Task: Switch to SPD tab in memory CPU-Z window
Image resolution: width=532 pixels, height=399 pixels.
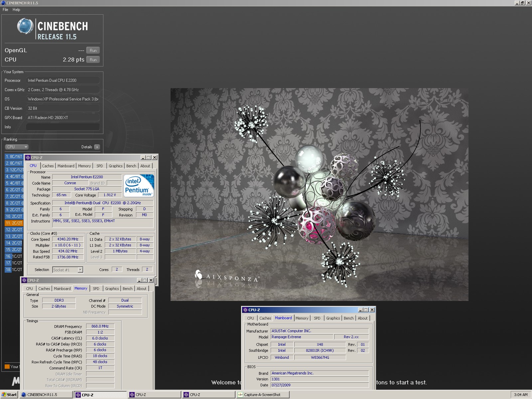Action: [96, 289]
